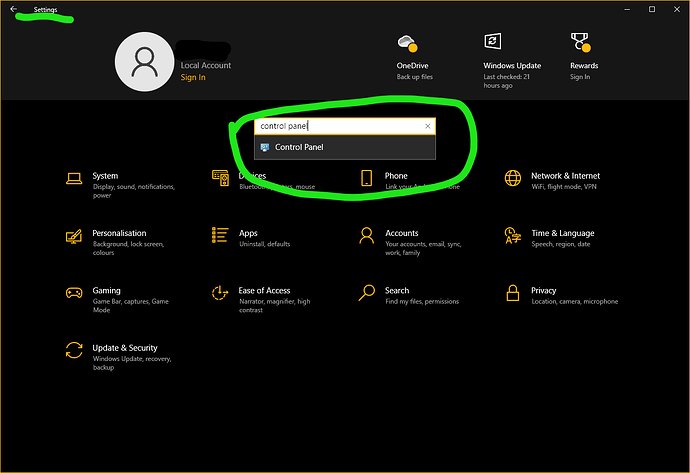Click the 'Local Account' text

[x=206, y=66]
